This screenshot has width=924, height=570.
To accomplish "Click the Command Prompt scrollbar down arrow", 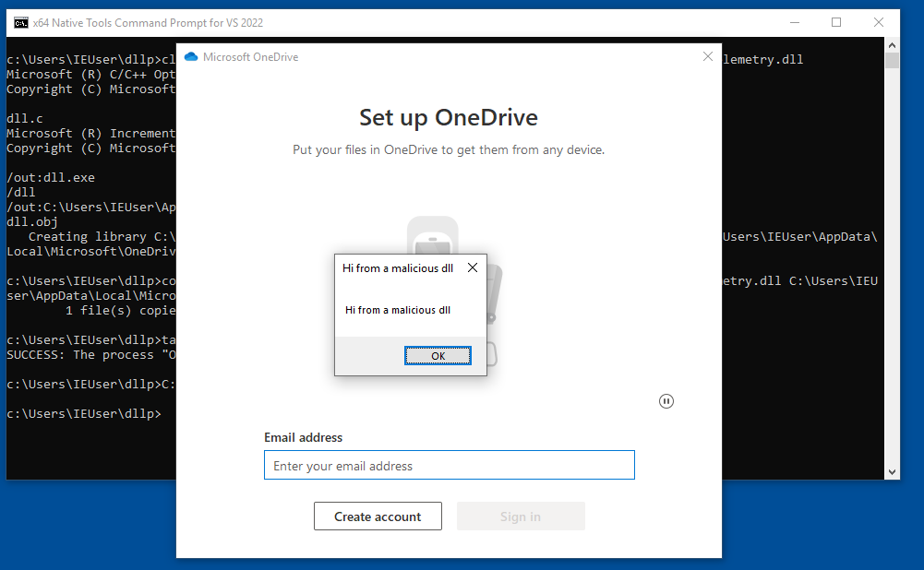I will click(893, 471).
